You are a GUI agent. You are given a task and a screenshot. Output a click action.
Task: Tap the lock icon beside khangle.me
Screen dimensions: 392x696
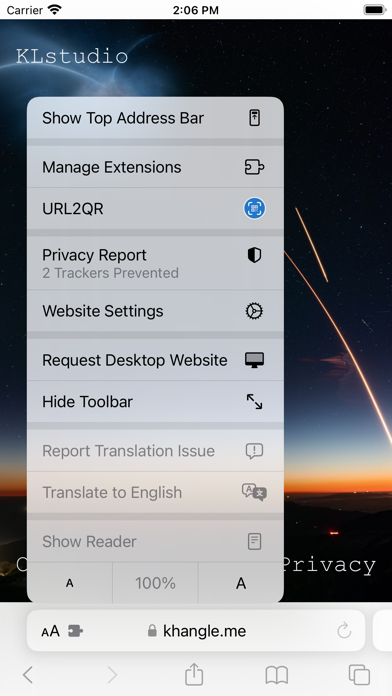152,631
